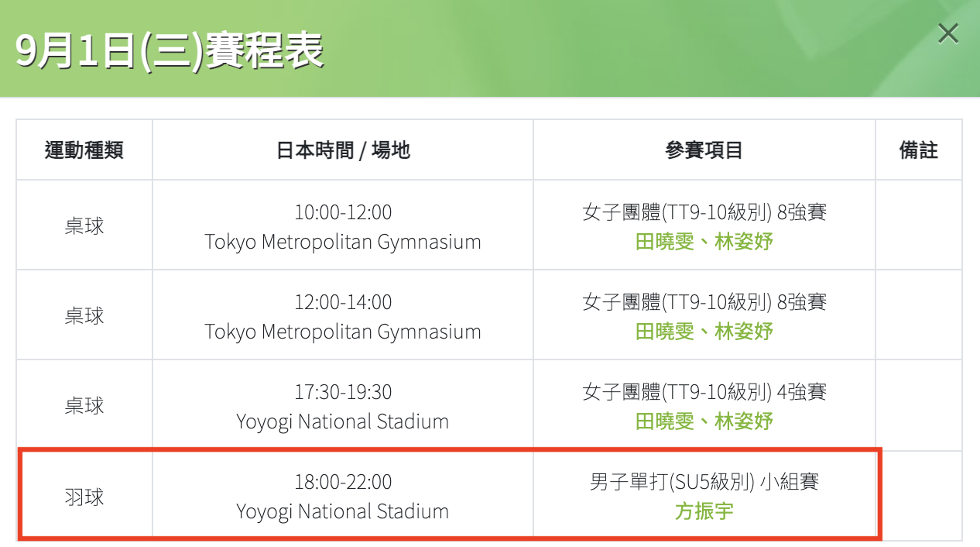This screenshot has width=980, height=547.
Task: Click the 18:00-22:00 time slot
Action: [342, 482]
